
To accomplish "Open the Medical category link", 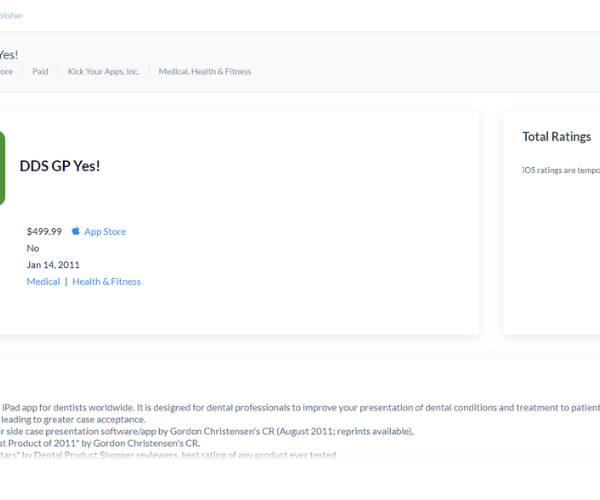I will click(x=43, y=282).
